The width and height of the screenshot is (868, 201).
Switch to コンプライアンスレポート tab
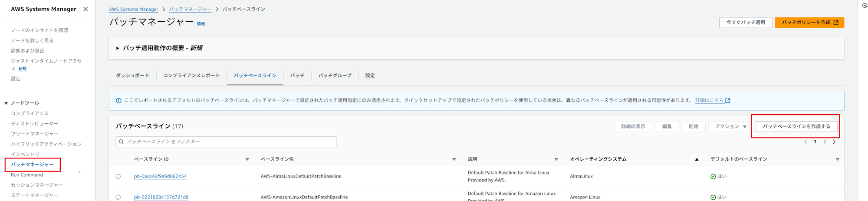191,76
